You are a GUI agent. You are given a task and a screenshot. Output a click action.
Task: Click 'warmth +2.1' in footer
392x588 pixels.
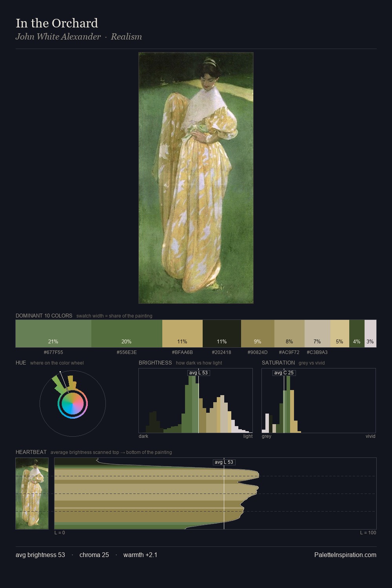(x=140, y=555)
